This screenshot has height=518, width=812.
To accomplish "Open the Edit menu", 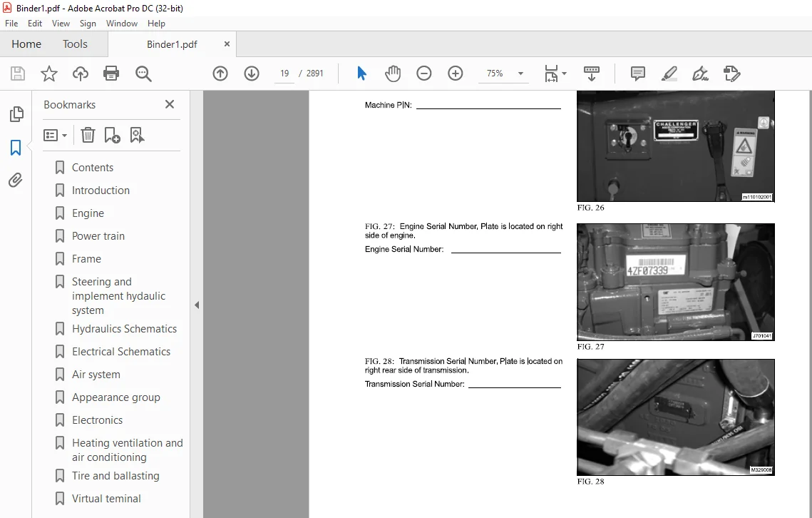I will (35, 24).
